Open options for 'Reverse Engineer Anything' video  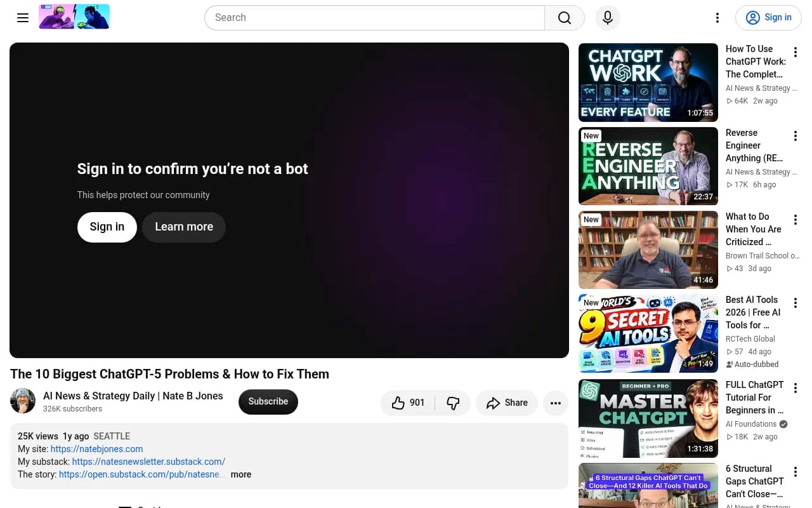pos(796,136)
